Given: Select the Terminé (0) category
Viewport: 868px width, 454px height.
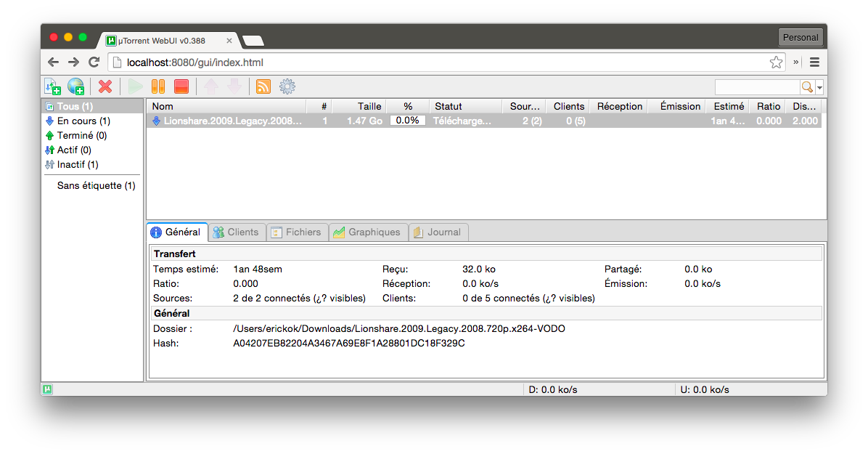Looking at the screenshot, I should (93, 135).
